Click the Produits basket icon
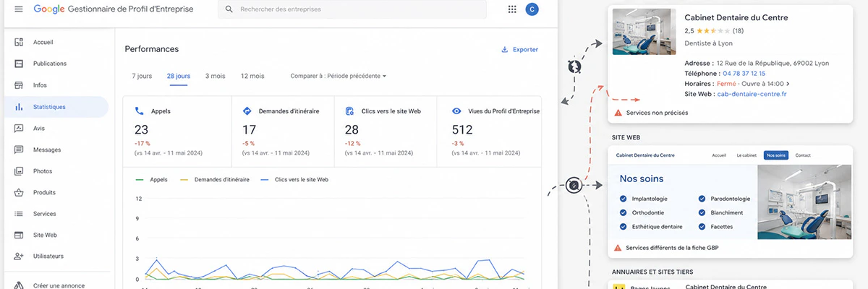Viewport: 868px width, 289px height. (19, 193)
